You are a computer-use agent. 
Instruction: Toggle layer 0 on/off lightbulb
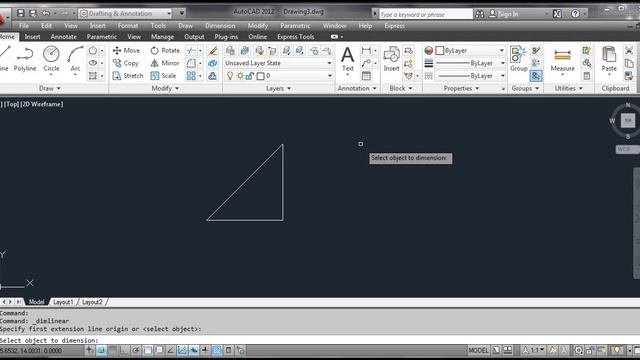[x=230, y=76]
